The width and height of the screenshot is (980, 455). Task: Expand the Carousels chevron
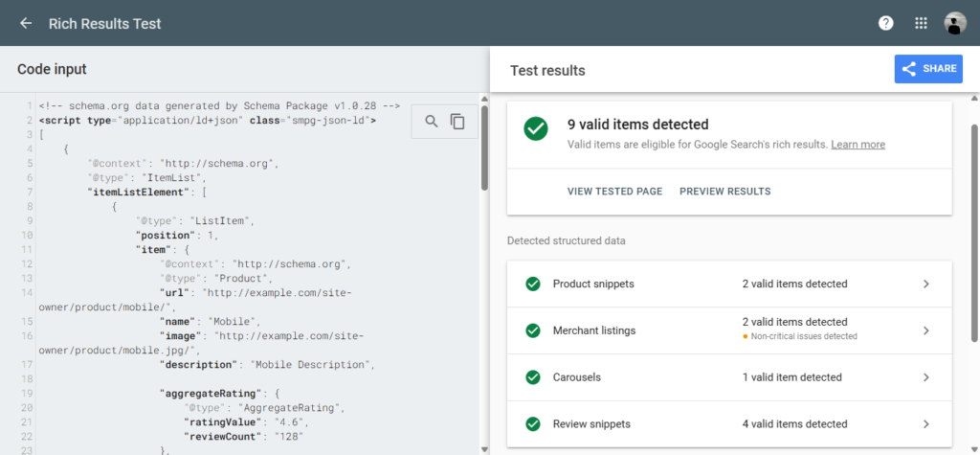925,377
